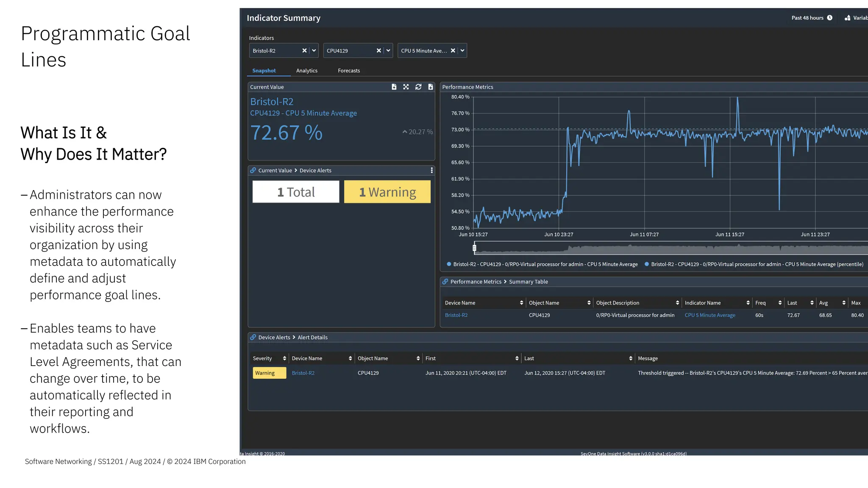Clear the CPU4129 object selection
The width and height of the screenshot is (868, 488).
coord(379,51)
